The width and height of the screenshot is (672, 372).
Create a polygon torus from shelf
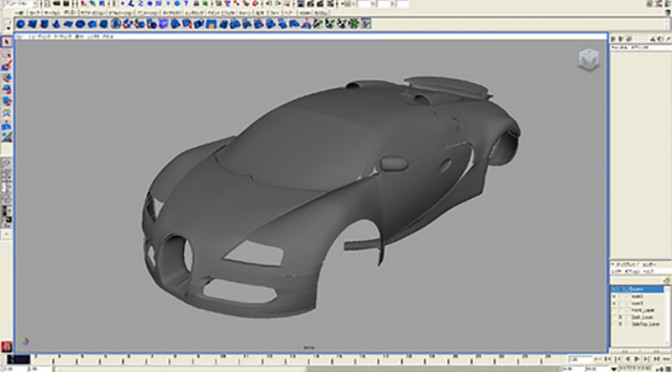[x=81, y=24]
